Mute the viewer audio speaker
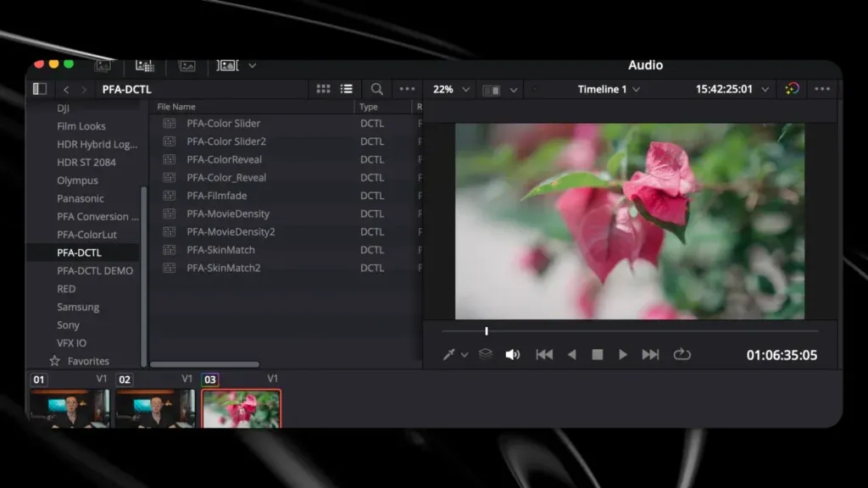868x488 pixels. tap(513, 355)
